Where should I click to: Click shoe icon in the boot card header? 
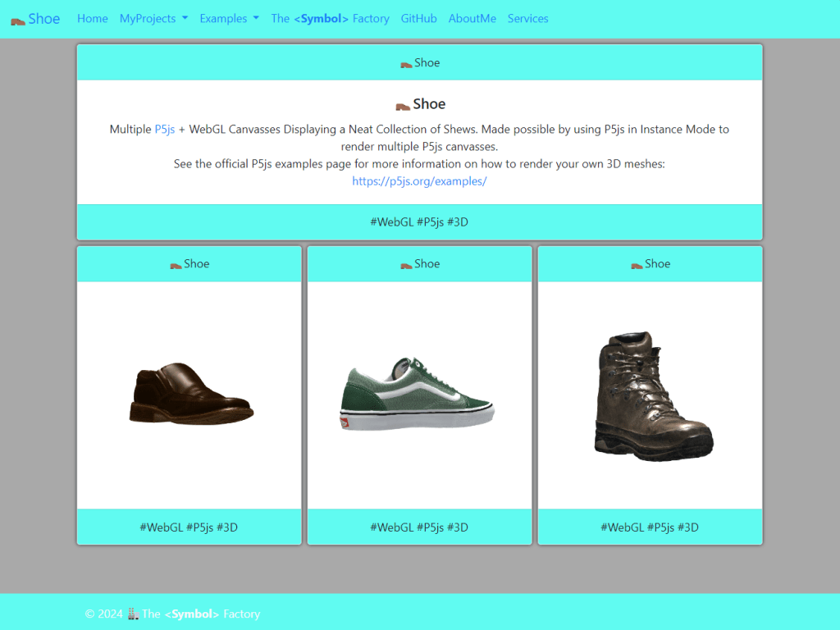(x=637, y=266)
